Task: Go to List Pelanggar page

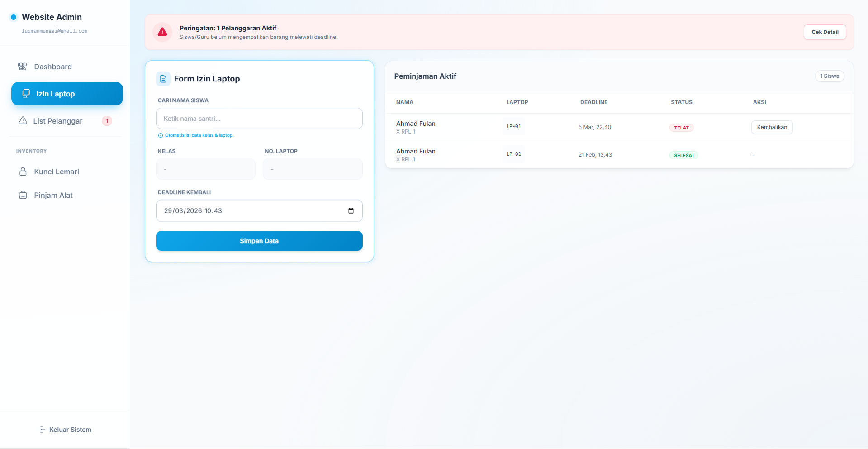Action: coord(58,121)
